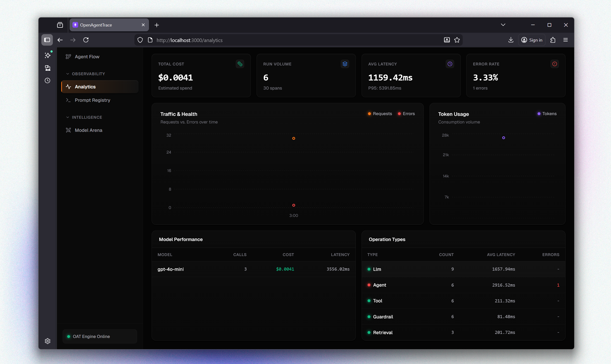Image resolution: width=611 pixels, height=364 pixels.
Task: Click the sparkles assistant icon in left rail
Action: pyautogui.click(x=47, y=55)
